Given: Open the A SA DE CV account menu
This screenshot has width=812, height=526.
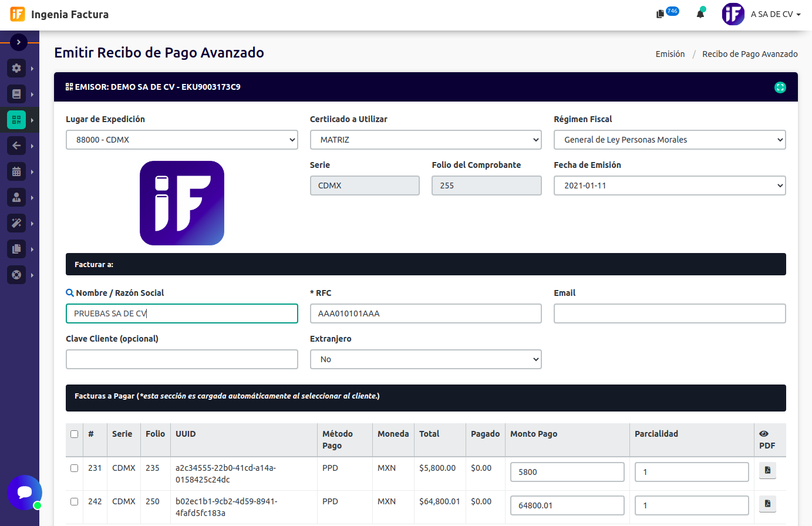Looking at the screenshot, I should pos(774,14).
